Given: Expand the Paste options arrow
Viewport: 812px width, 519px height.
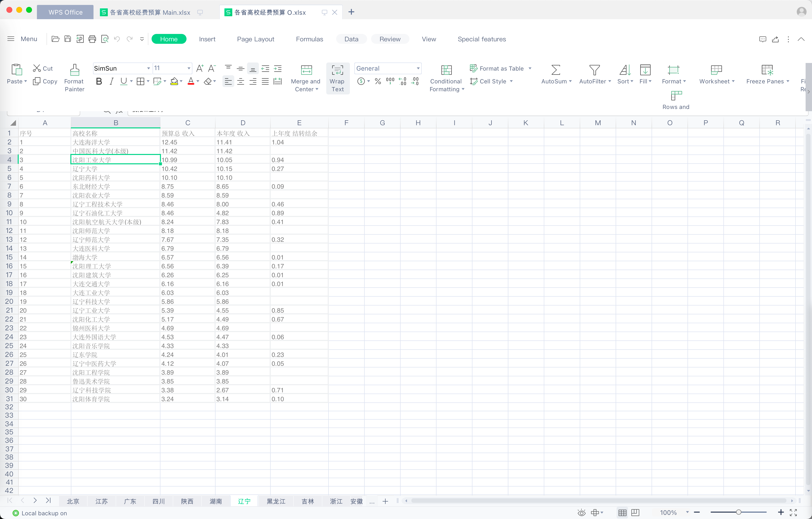Looking at the screenshot, I should (x=26, y=81).
